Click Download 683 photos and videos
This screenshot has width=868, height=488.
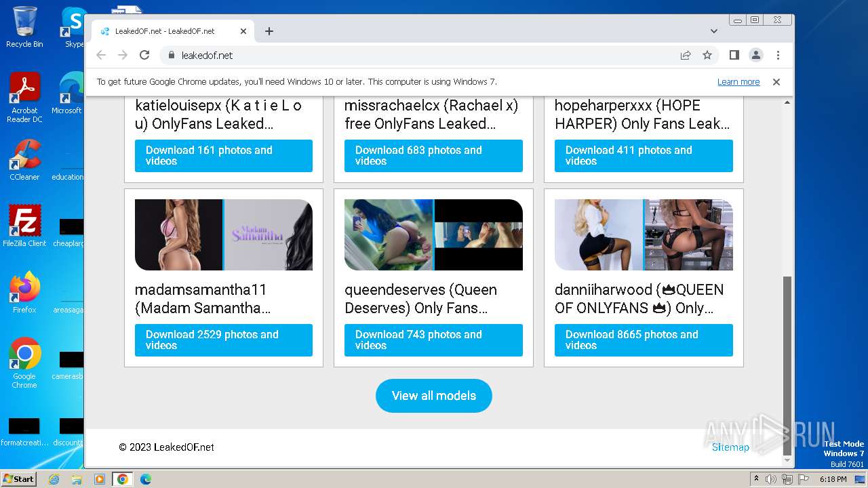point(433,156)
